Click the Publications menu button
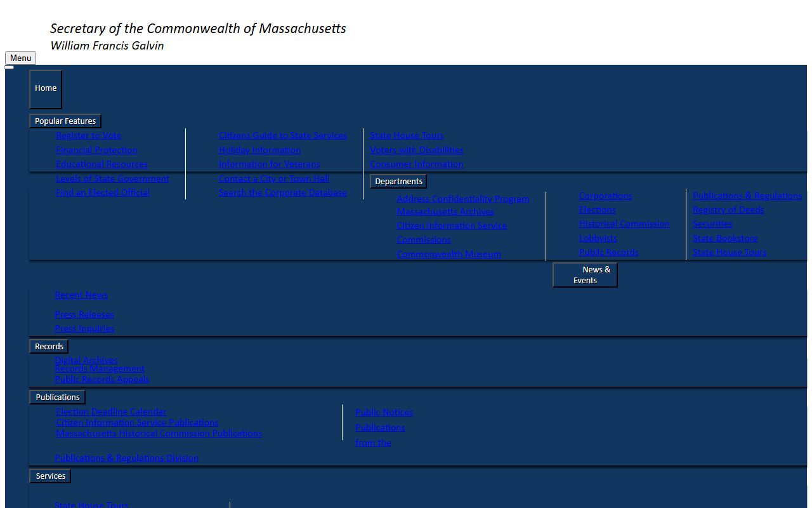 coord(58,397)
